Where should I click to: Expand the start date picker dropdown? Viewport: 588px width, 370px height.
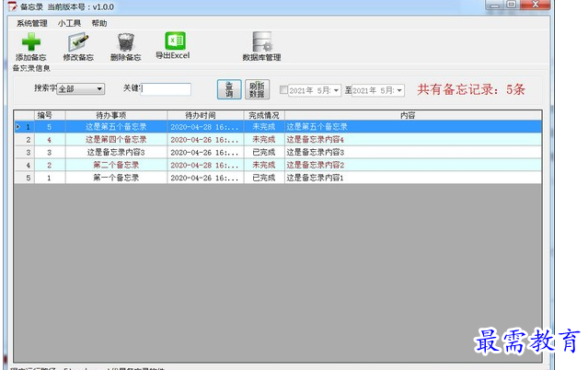pyautogui.click(x=336, y=90)
